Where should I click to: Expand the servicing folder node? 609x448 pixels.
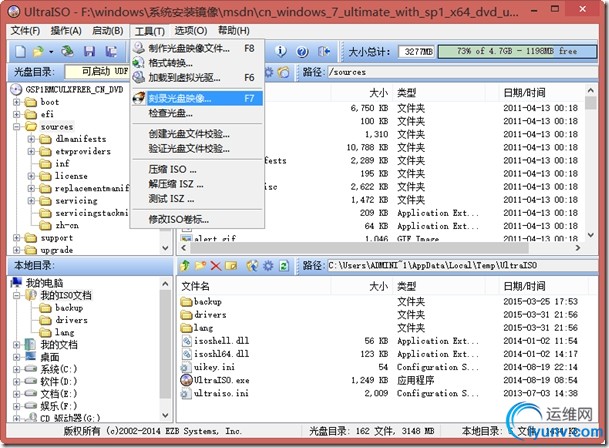[31, 200]
